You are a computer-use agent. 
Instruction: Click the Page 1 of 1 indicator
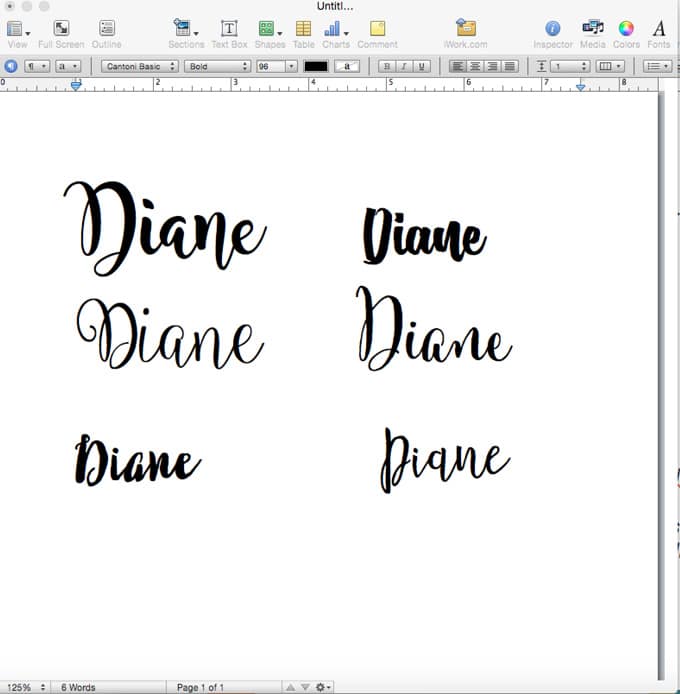pyautogui.click(x=200, y=687)
